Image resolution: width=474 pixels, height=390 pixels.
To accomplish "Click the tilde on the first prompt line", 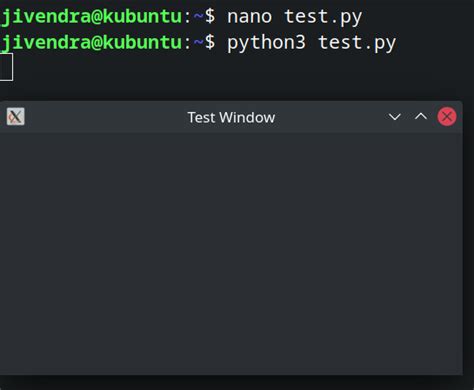I will point(198,16).
